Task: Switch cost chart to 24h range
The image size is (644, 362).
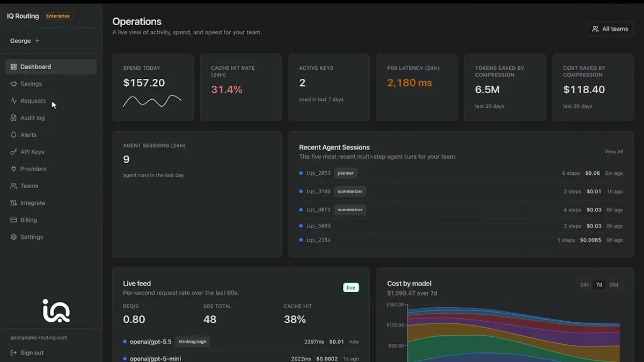Action: 584,285
